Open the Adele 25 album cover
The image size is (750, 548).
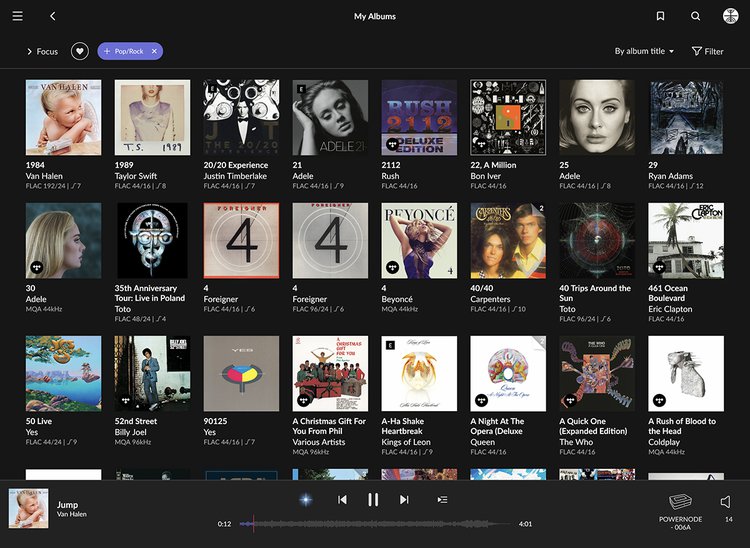click(x=597, y=117)
